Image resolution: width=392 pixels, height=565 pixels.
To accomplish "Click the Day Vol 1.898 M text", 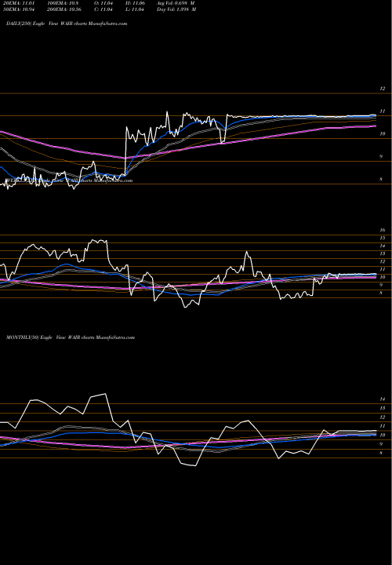I will 176,9.
